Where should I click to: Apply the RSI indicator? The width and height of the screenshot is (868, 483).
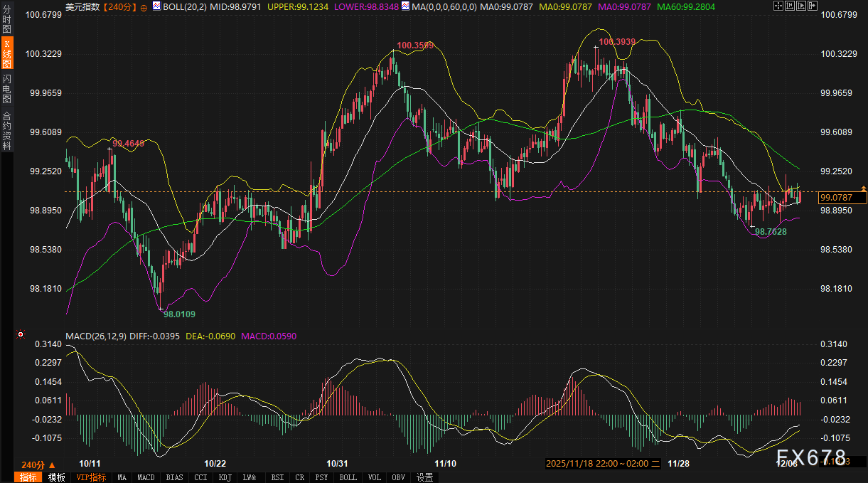click(277, 477)
